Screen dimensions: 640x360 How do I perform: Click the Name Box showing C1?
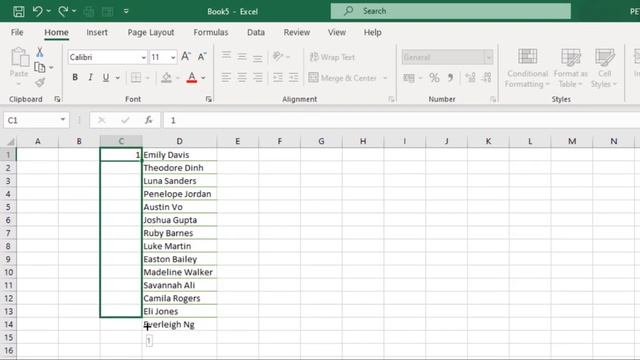pyautogui.click(x=36, y=120)
